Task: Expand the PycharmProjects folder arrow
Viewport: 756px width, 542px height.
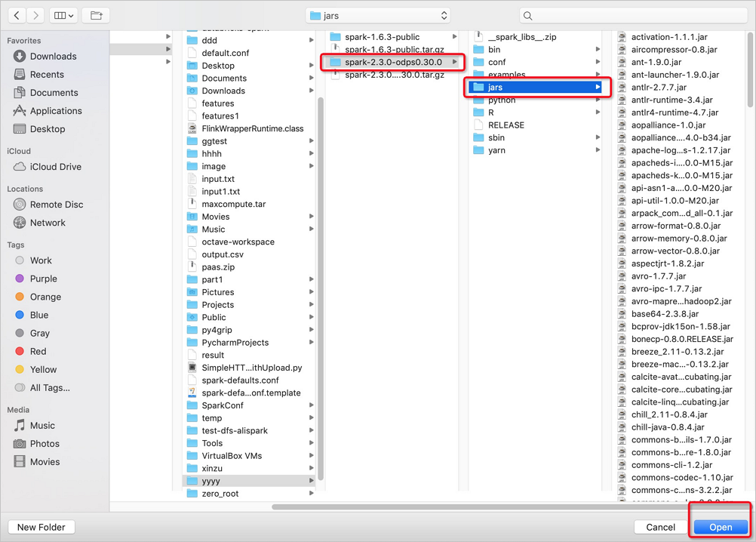Action: [x=312, y=343]
